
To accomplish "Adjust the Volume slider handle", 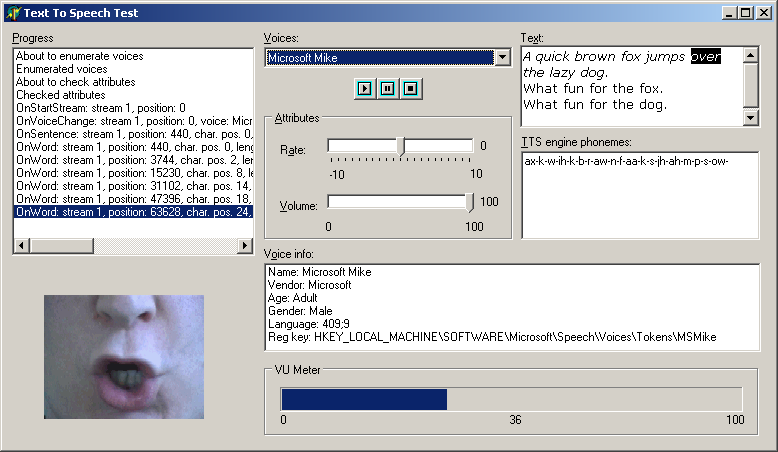I will pyautogui.click(x=471, y=203).
